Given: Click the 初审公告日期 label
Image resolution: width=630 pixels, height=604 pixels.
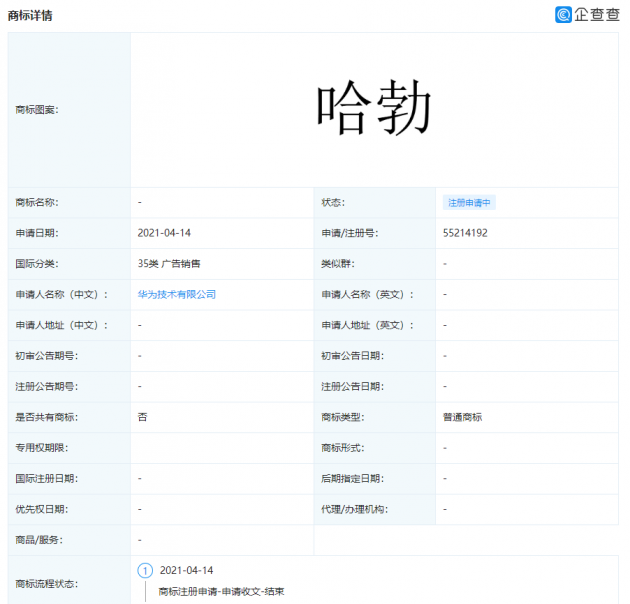Looking at the screenshot, I should [x=352, y=356].
